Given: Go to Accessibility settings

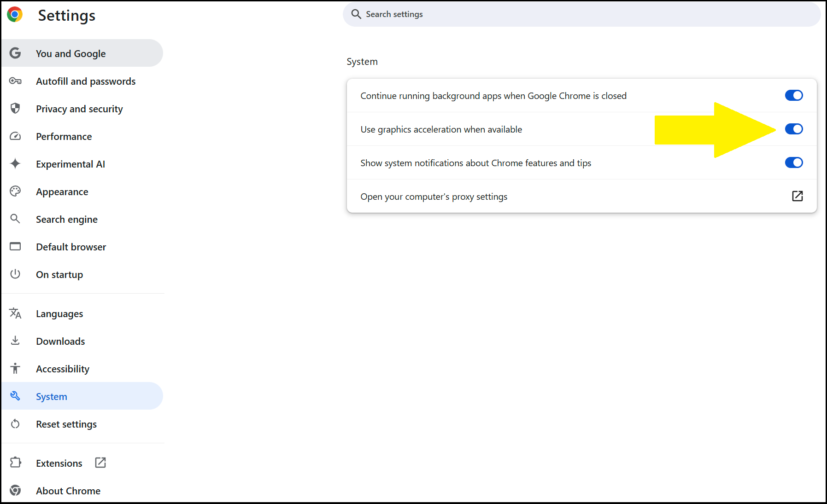Looking at the screenshot, I should (x=82, y=369).
